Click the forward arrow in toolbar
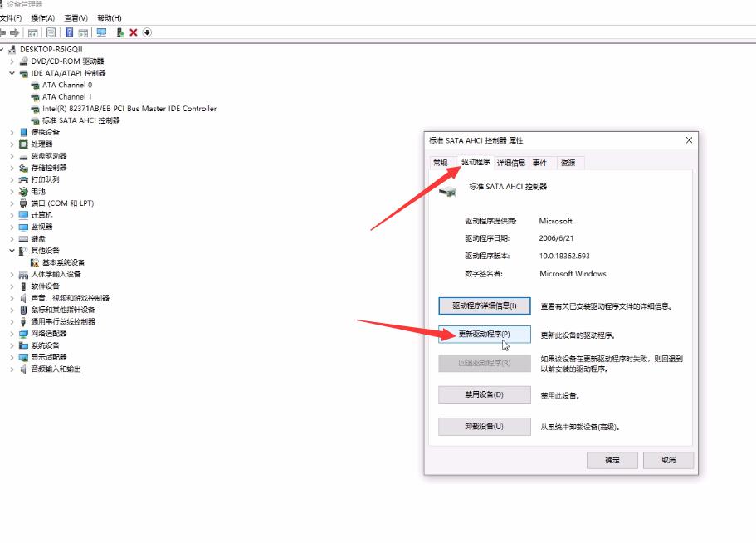 tap(14, 32)
